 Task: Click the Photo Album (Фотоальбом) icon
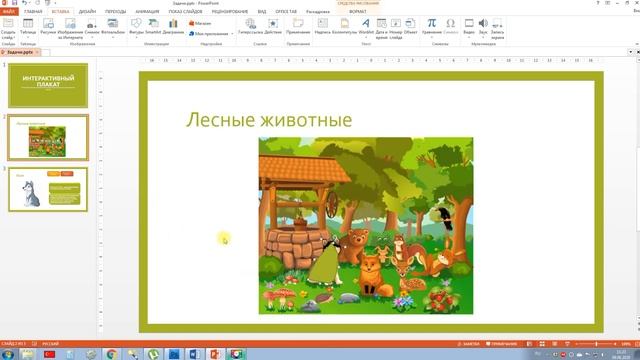[x=113, y=23]
